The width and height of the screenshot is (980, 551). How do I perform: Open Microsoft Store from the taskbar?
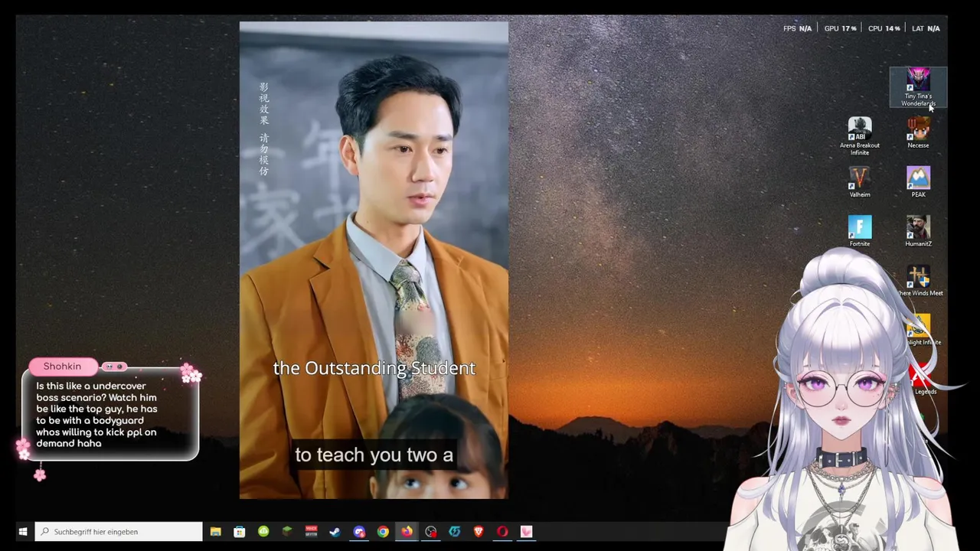(x=240, y=531)
